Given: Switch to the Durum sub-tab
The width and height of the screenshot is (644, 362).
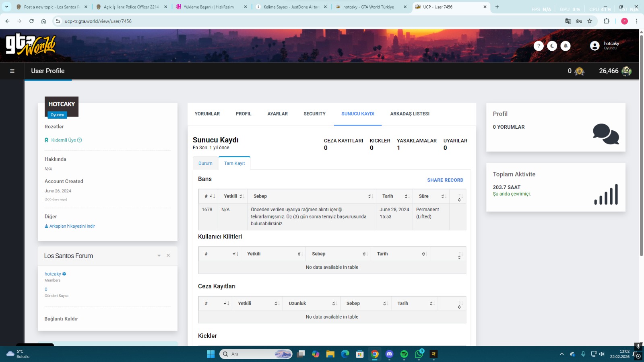Looking at the screenshot, I should [205, 163].
